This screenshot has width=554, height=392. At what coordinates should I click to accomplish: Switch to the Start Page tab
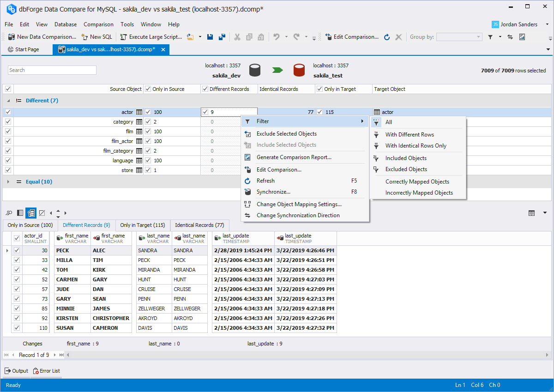[x=24, y=49]
